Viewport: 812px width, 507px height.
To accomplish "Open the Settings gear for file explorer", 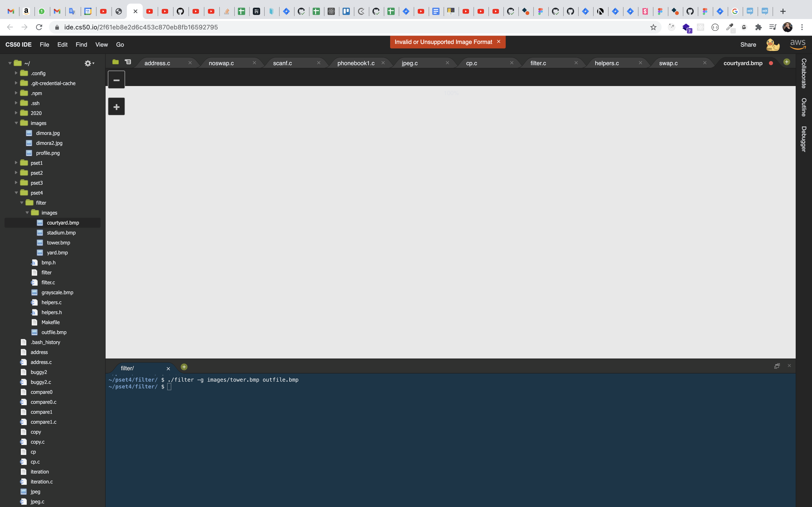I will tap(89, 63).
